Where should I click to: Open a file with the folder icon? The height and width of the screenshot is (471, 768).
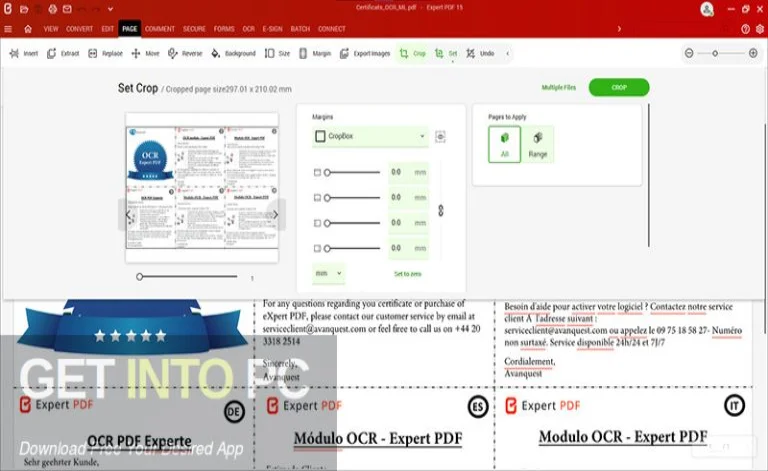coord(24,9)
